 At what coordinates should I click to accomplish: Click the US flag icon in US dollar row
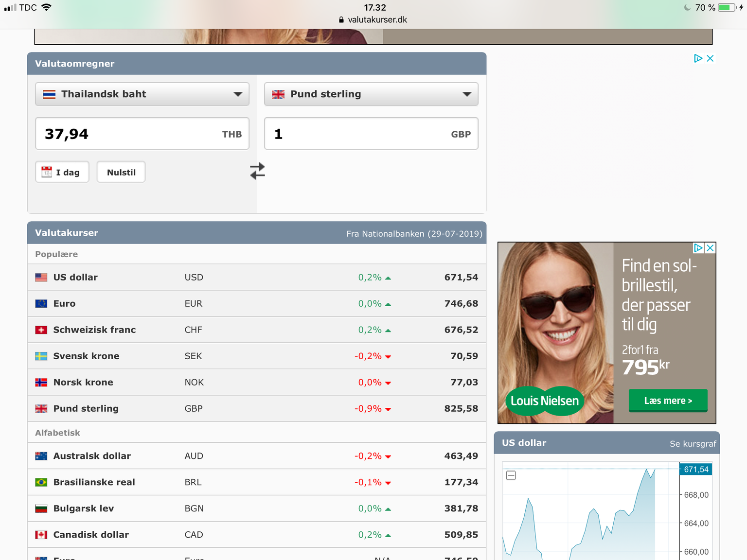41,277
